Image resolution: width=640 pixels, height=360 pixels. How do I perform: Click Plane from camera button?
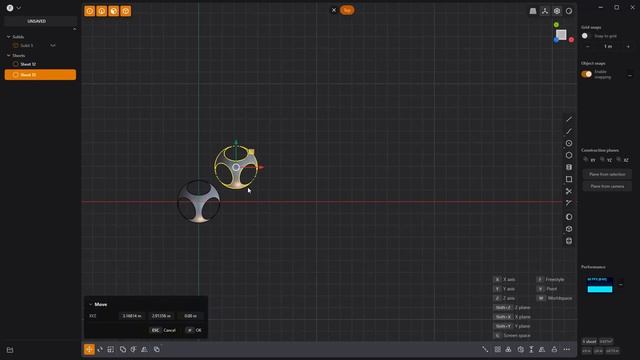click(607, 186)
